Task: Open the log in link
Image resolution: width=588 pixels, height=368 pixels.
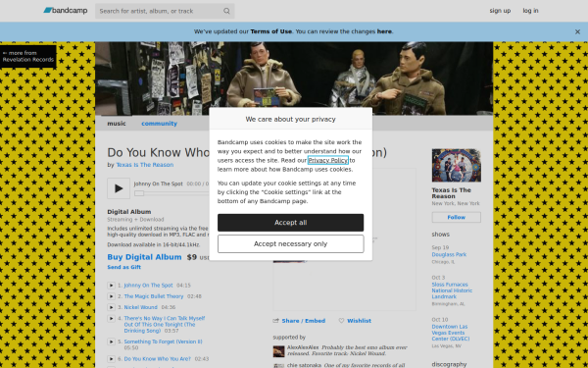Action: click(530, 11)
